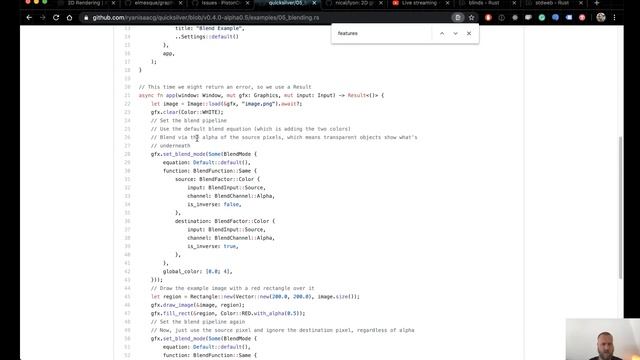Open the browser home page
Screen dimensions: 640x360
click(69, 18)
